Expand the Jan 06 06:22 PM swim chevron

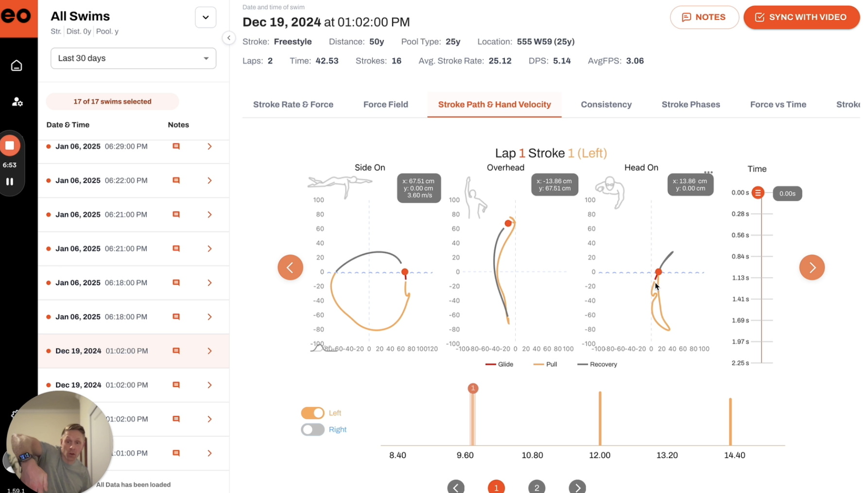click(209, 180)
